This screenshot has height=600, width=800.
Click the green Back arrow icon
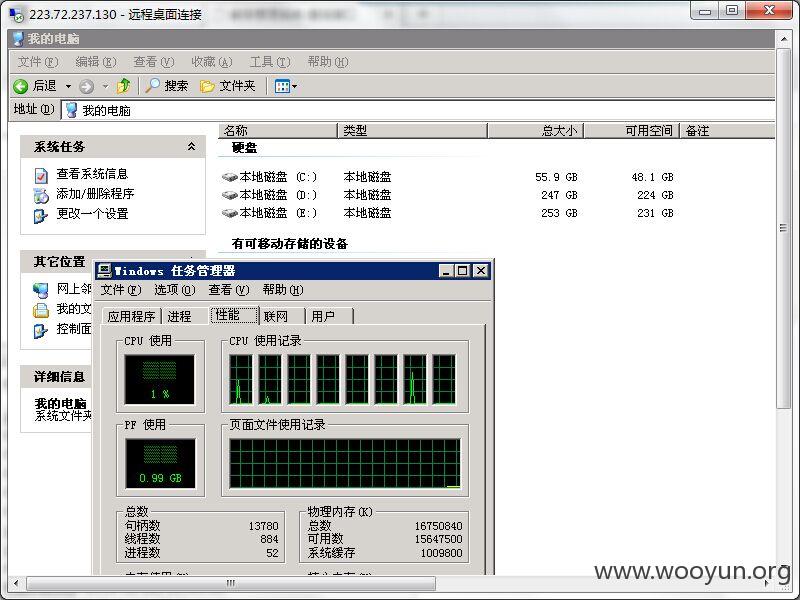pyautogui.click(x=20, y=86)
